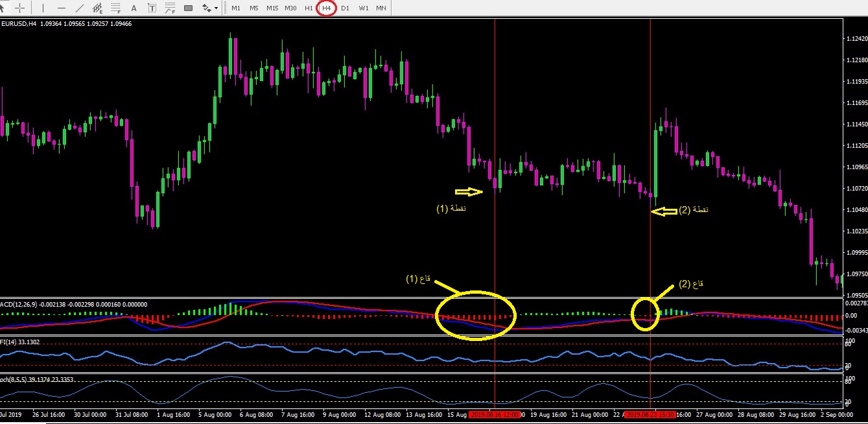Select the Fibonacci retracement tool
The image size is (868, 424).
click(x=116, y=8)
